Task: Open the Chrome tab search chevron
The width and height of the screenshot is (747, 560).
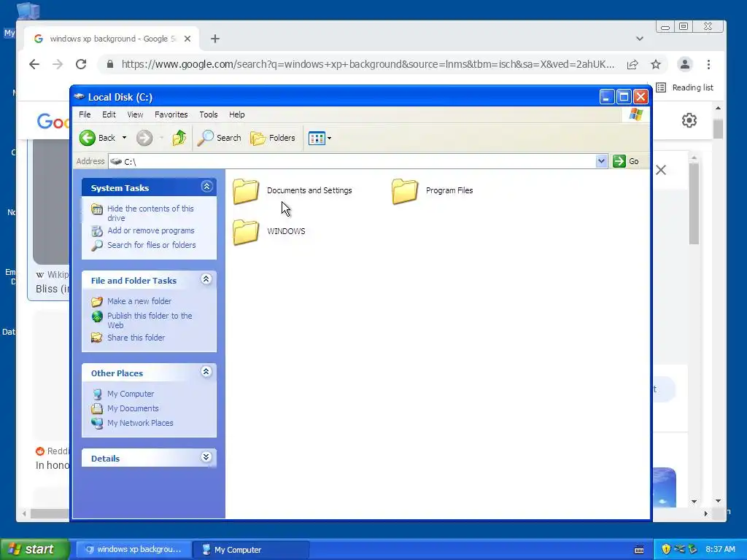Action: point(640,39)
